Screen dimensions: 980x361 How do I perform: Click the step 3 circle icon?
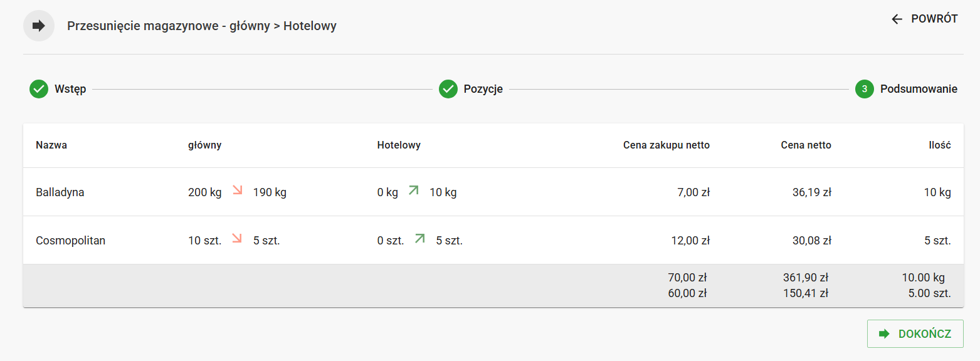865,89
